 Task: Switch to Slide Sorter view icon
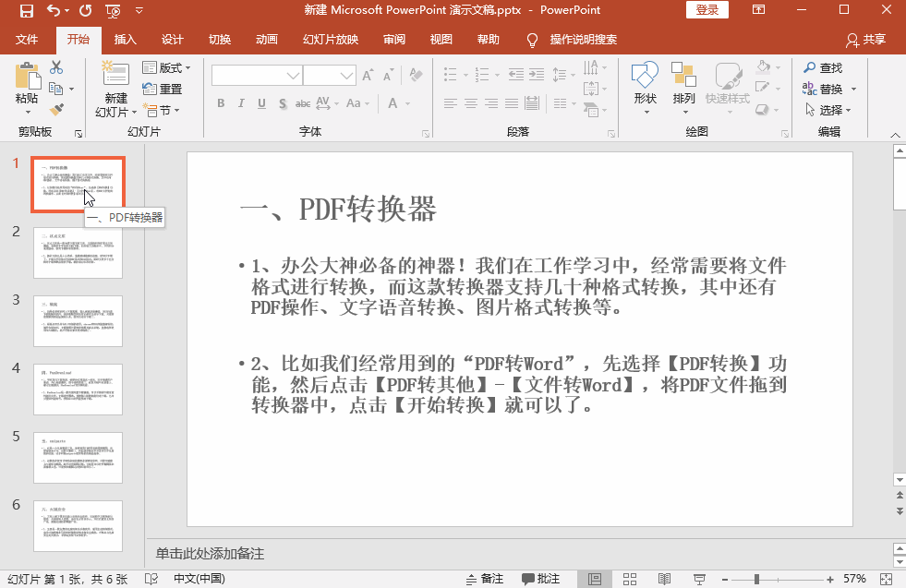click(630, 578)
